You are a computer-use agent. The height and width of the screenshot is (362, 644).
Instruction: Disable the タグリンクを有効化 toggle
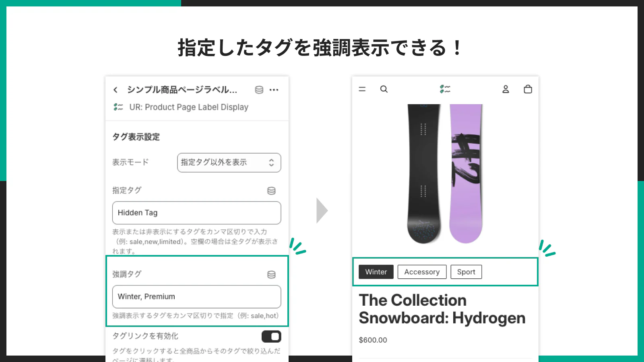(272, 336)
